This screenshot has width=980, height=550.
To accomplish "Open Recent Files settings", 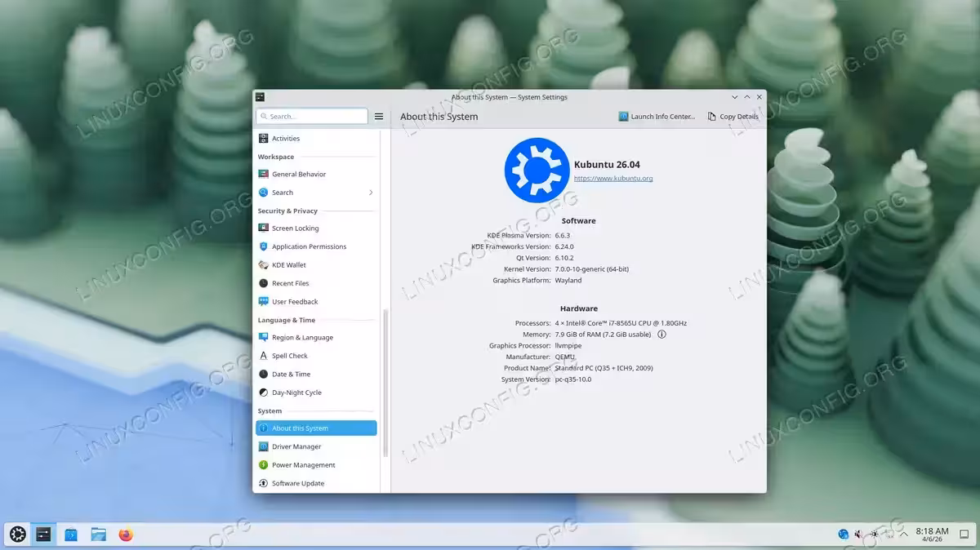I will 316,283.
